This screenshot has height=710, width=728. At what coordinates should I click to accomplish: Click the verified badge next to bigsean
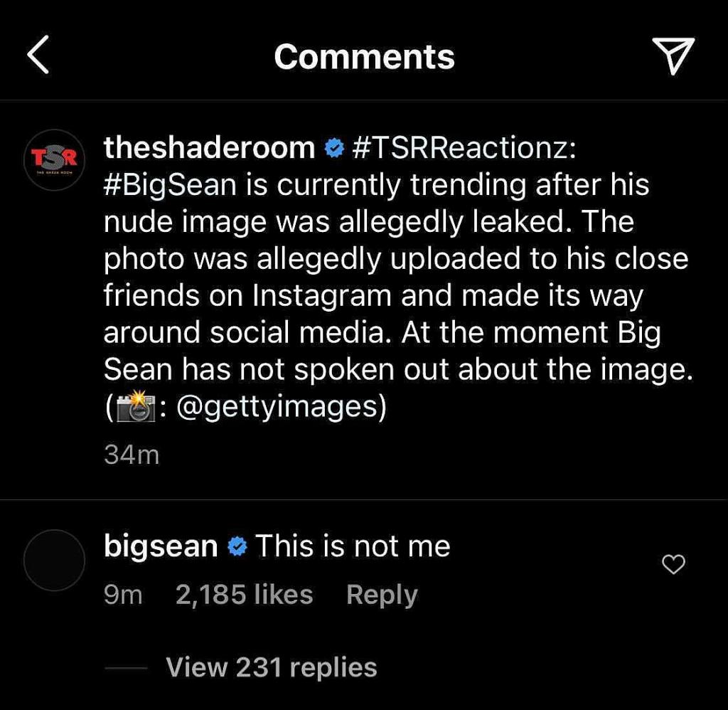(237, 547)
